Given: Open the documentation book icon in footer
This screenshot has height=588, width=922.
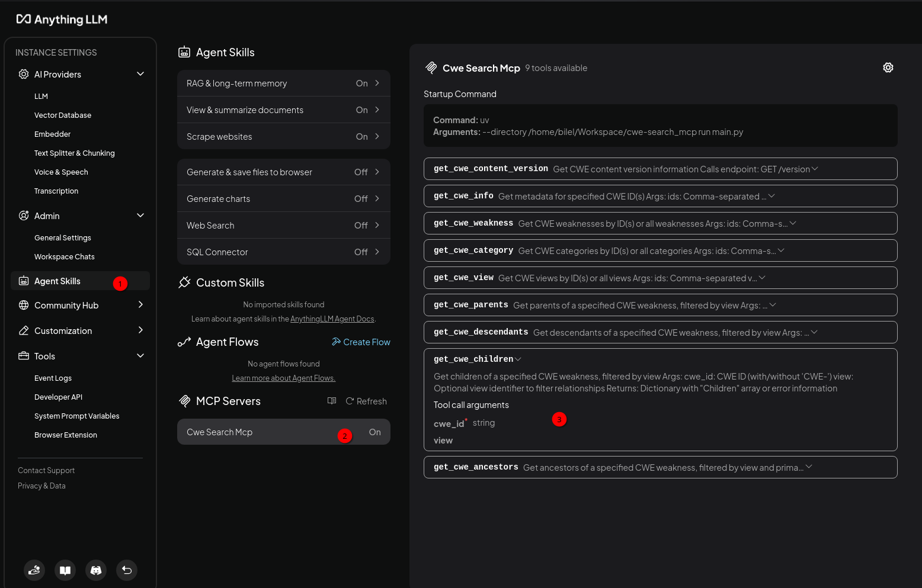Looking at the screenshot, I should coord(65,570).
